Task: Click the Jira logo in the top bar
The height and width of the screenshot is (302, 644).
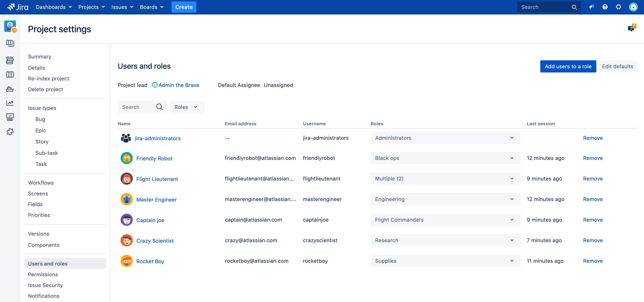Action: pyautogui.click(x=18, y=7)
